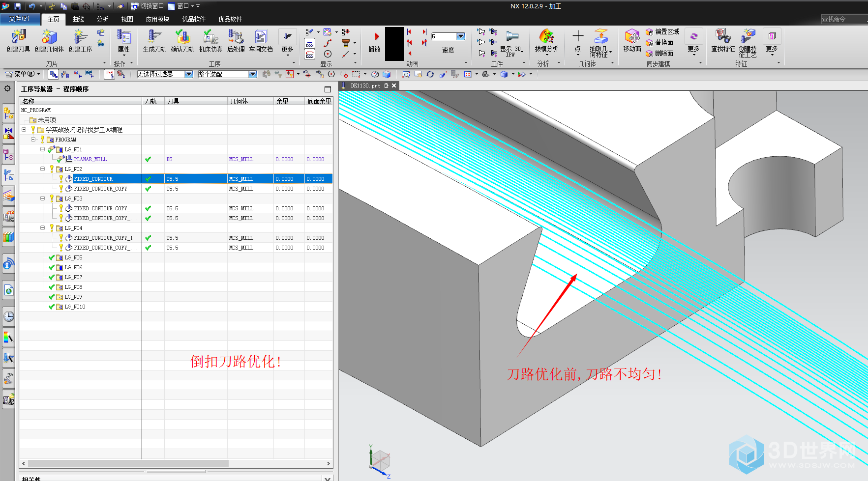The width and height of the screenshot is (868, 481).
Task: Collapse the LG_NC4 group
Action: click(42, 227)
